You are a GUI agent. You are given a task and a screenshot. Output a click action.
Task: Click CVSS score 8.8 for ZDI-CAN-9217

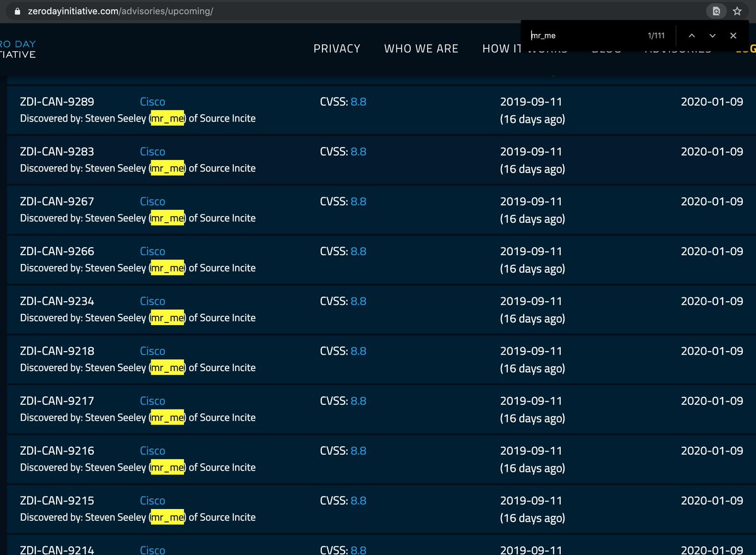click(x=358, y=401)
